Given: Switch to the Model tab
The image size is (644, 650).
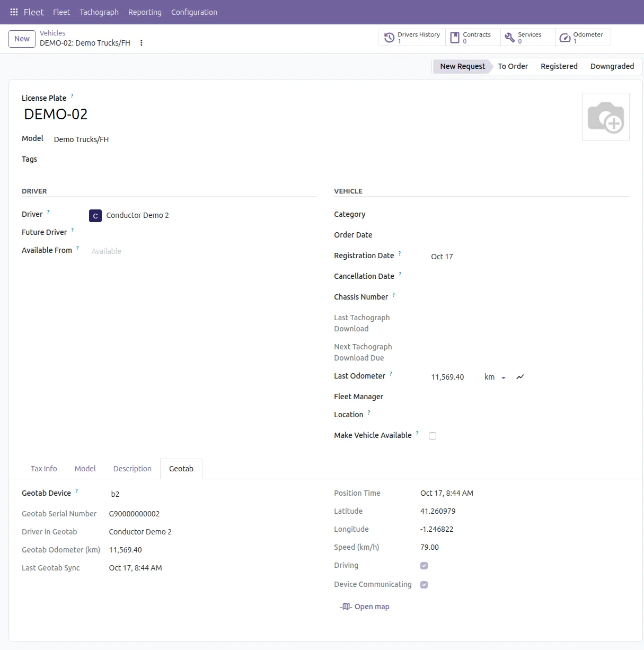Looking at the screenshot, I should [85, 469].
